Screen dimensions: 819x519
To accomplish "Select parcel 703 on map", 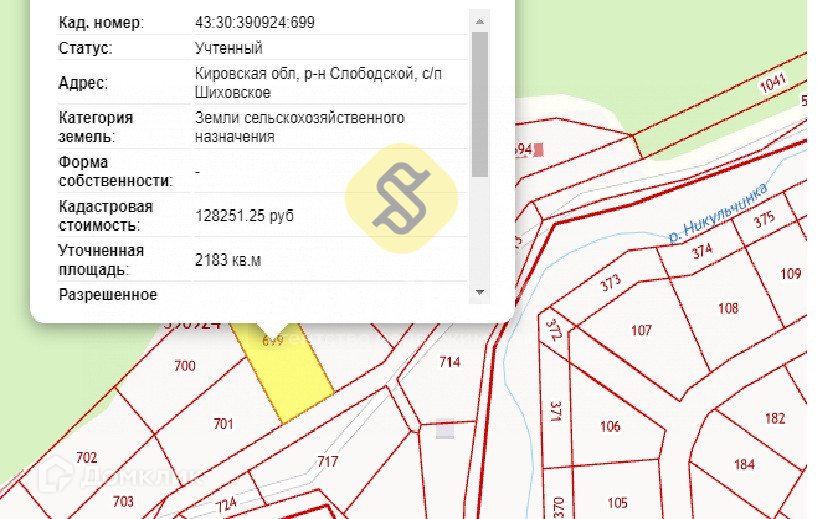I will tap(123, 502).
